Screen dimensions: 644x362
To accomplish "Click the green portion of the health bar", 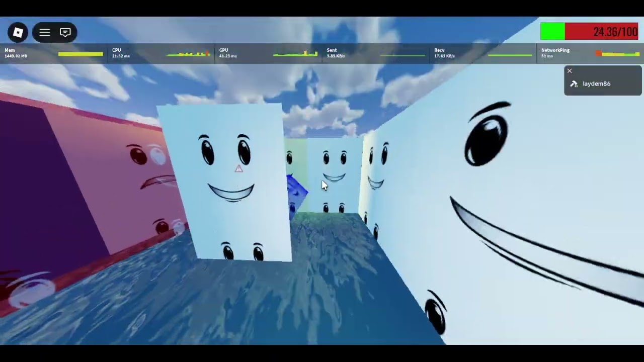I will click(x=552, y=32).
